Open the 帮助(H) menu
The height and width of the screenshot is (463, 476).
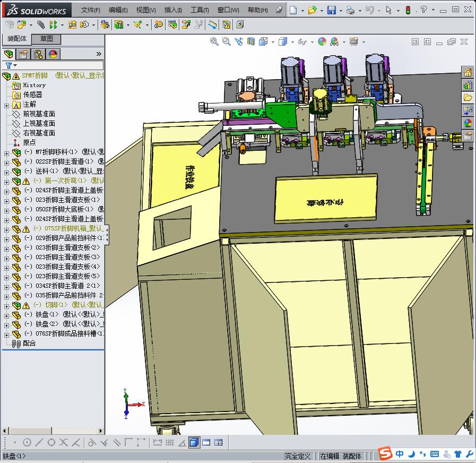click(258, 10)
